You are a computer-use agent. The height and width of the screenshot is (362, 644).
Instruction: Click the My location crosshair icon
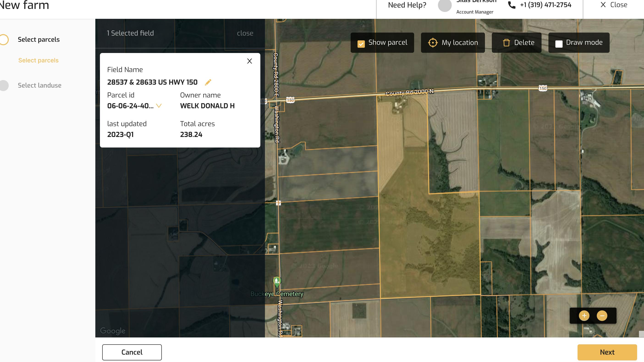pos(433,42)
